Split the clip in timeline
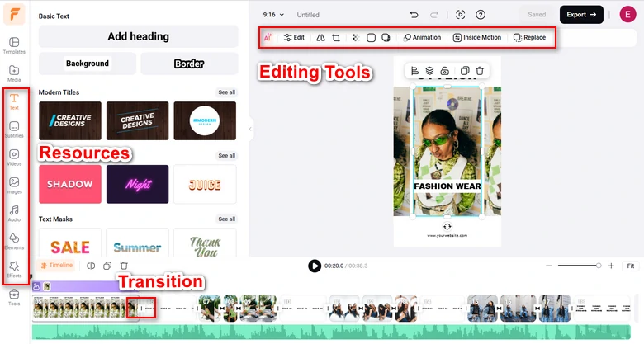 coord(91,266)
